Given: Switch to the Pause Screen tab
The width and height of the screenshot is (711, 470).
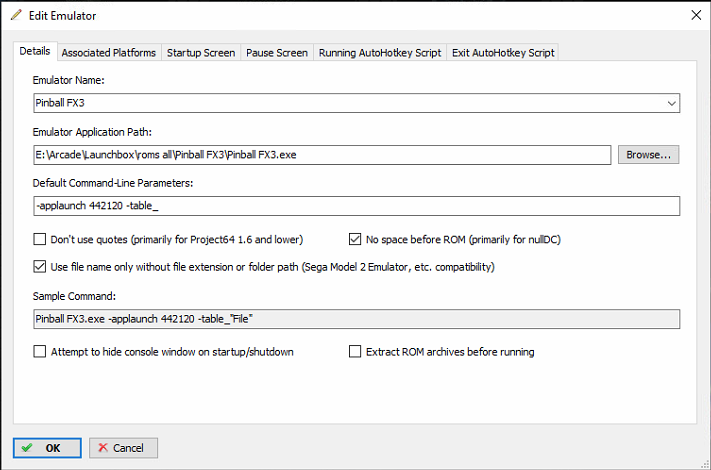Looking at the screenshot, I should click(277, 53).
